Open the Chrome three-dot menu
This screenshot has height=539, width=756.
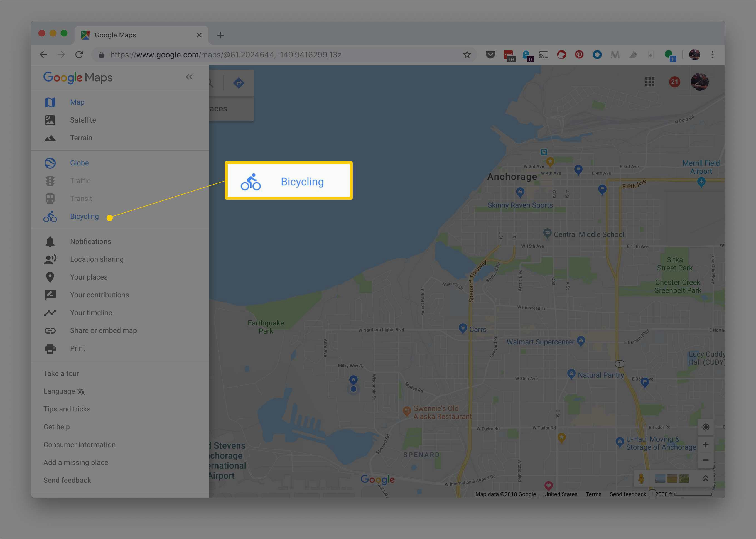[713, 55]
